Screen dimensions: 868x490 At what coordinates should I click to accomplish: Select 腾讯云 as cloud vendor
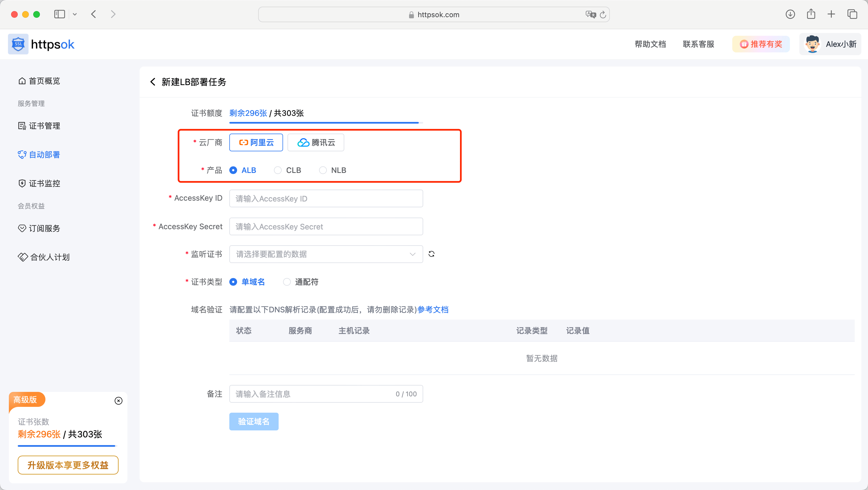(316, 142)
